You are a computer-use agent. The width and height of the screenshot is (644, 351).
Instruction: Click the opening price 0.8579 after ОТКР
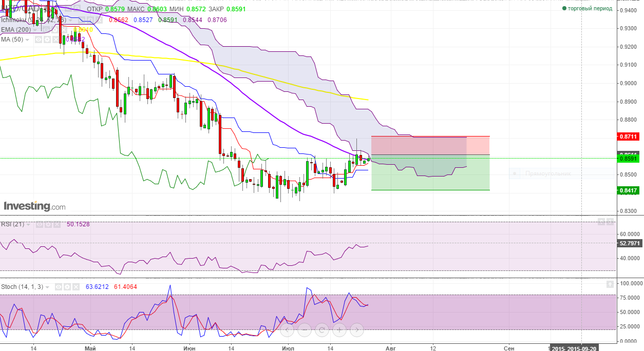(x=115, y=9)
